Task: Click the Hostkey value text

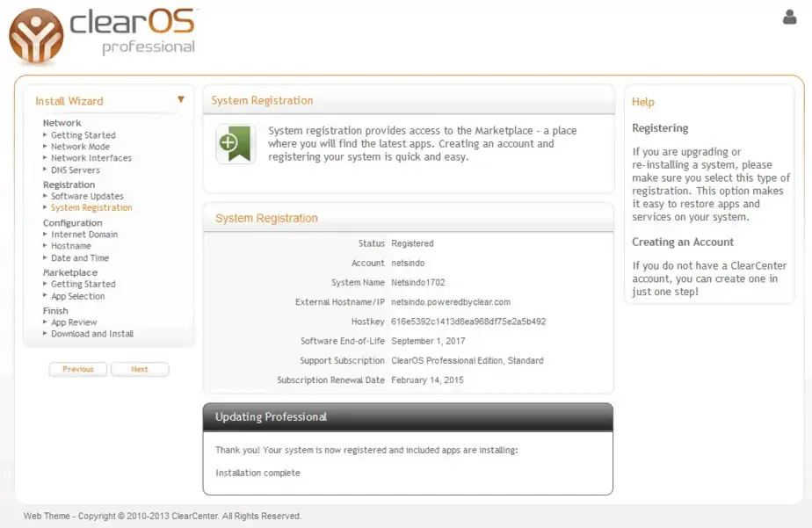Action: (x=468, y=322)
